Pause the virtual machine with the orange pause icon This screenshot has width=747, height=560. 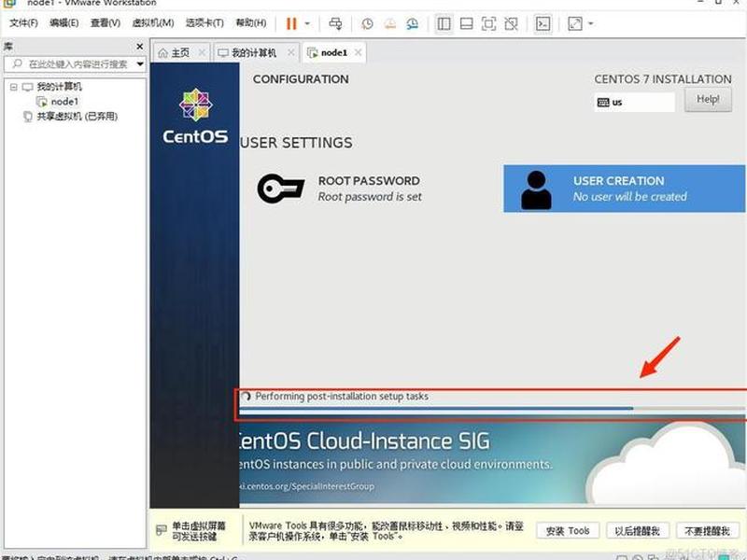click(291, 23)
